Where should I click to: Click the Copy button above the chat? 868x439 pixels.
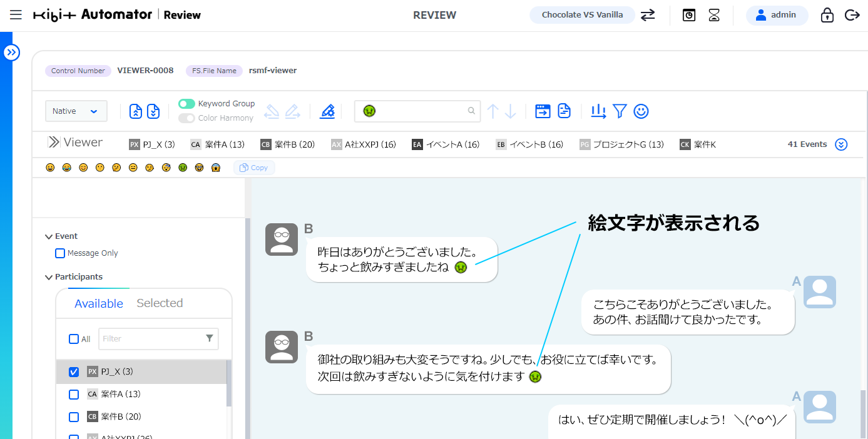click(x=254, y=167)
